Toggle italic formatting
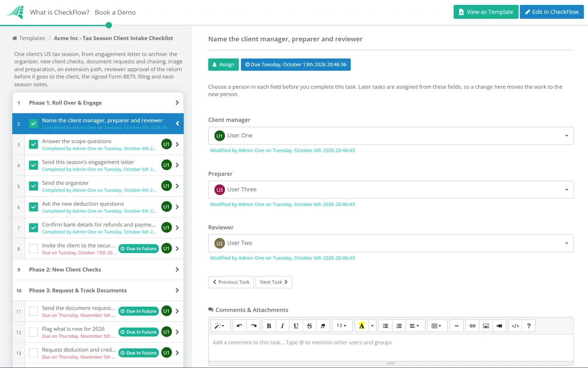 click(x=283, y=326)
